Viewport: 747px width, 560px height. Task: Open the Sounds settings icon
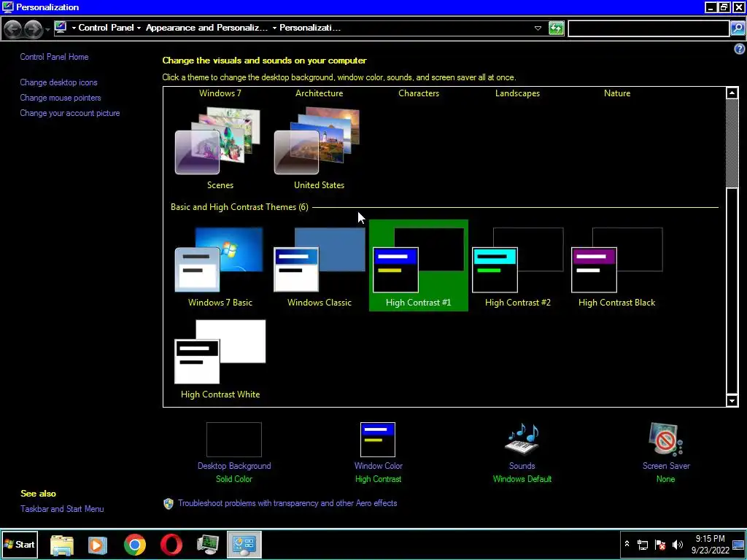(x=522, y=439)
